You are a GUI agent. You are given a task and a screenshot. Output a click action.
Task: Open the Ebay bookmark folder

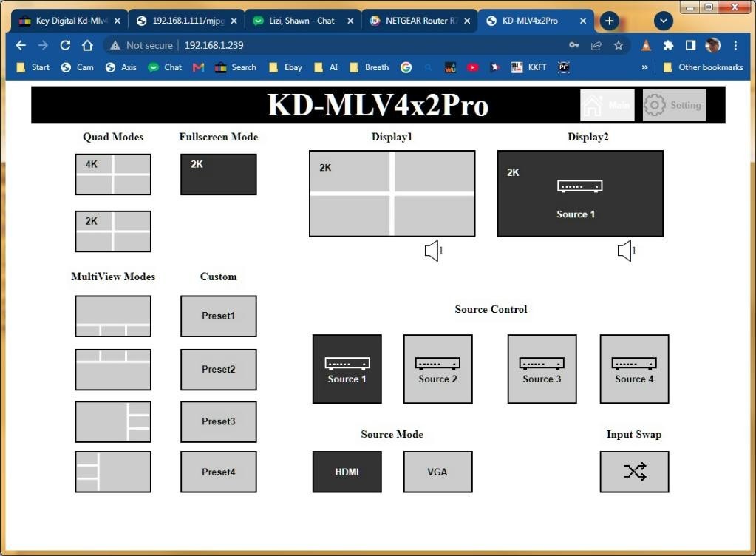pyautogui.click(x=285, y=67)
